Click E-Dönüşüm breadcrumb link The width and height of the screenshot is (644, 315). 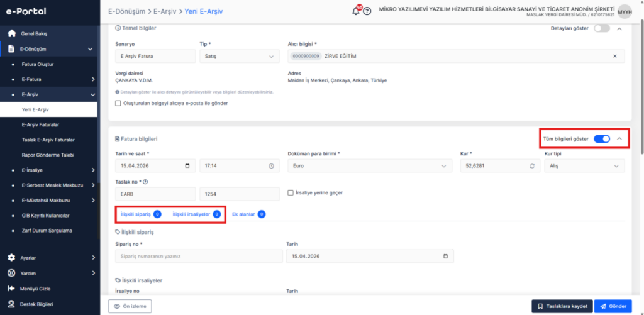pos(126,11)
